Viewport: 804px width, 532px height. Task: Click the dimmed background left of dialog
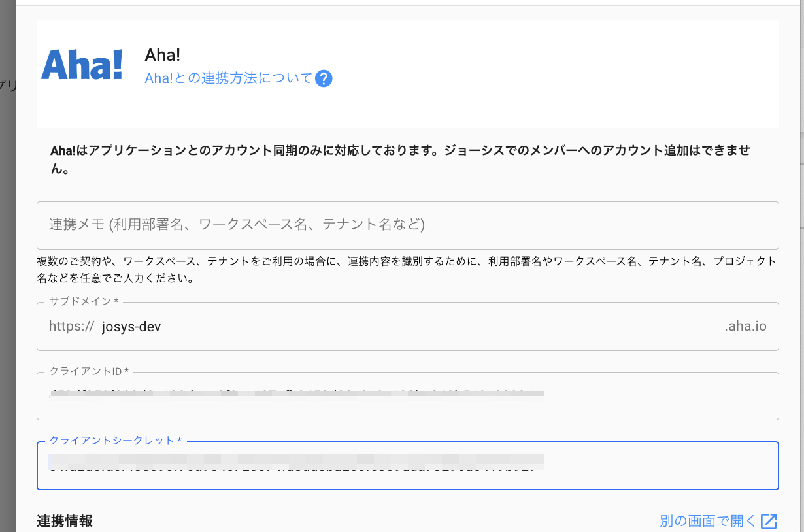pyautogui.click(x=7, y=261)
